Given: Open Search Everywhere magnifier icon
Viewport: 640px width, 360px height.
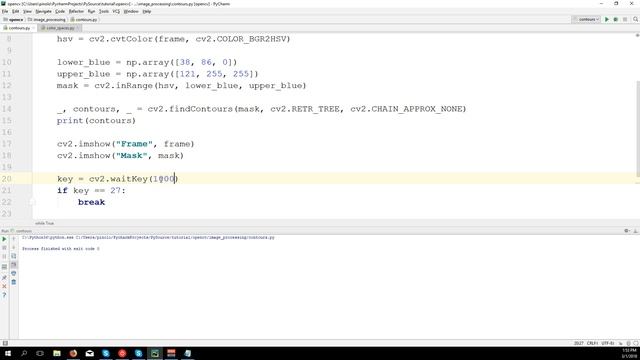Looking at the screenshot, I should coord(636,19).
